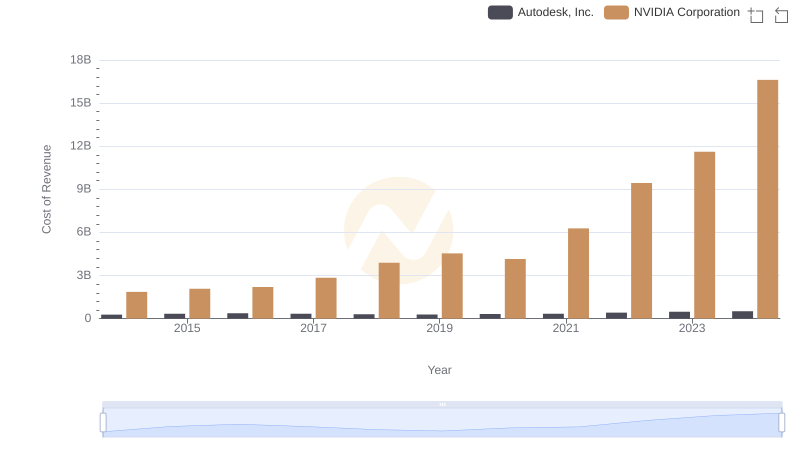Click the zoom area select icon
The height and width of the screenshot is (461, 800).
click(x=756, y=15)
